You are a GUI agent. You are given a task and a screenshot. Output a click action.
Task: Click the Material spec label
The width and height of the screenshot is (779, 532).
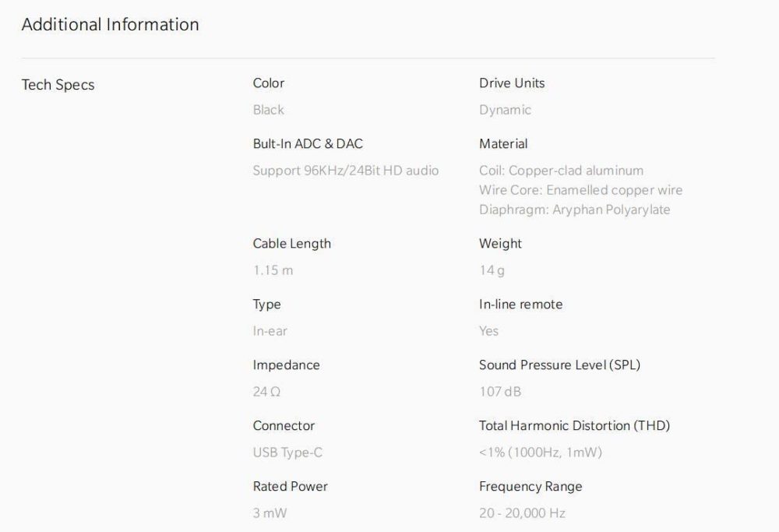click(x=503, y=144)
